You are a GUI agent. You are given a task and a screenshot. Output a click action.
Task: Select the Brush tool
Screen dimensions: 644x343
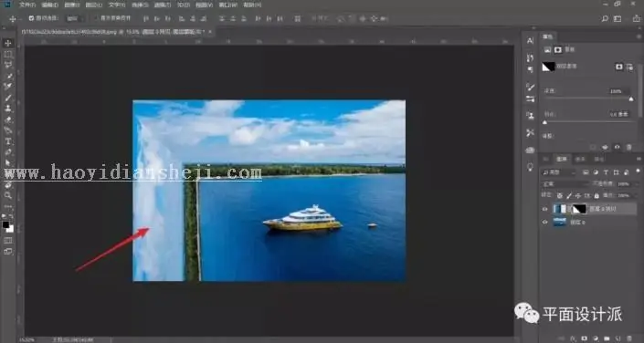[x=8, y=98]
